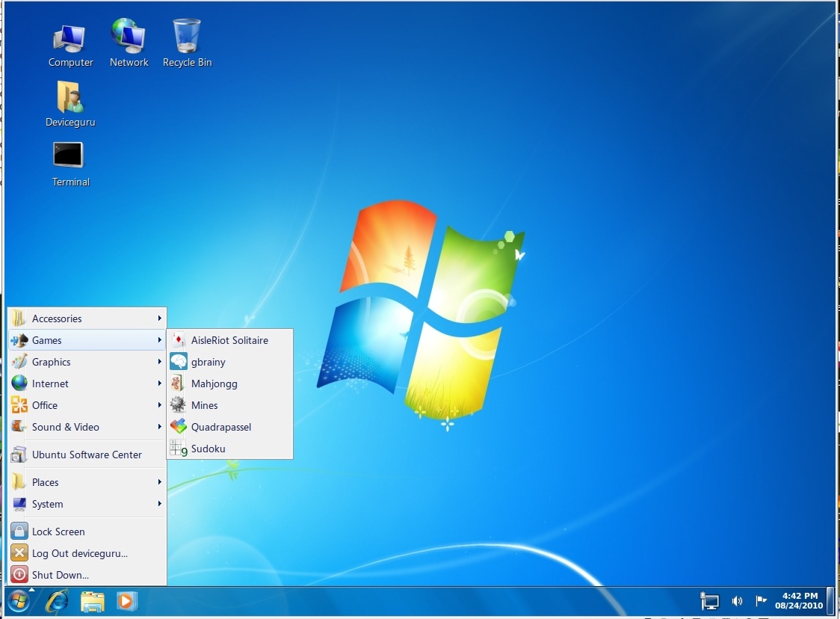The image size is (840, 619).
Task: Launch Quadrapassel from Games submenu
Action: coord(230,427)
